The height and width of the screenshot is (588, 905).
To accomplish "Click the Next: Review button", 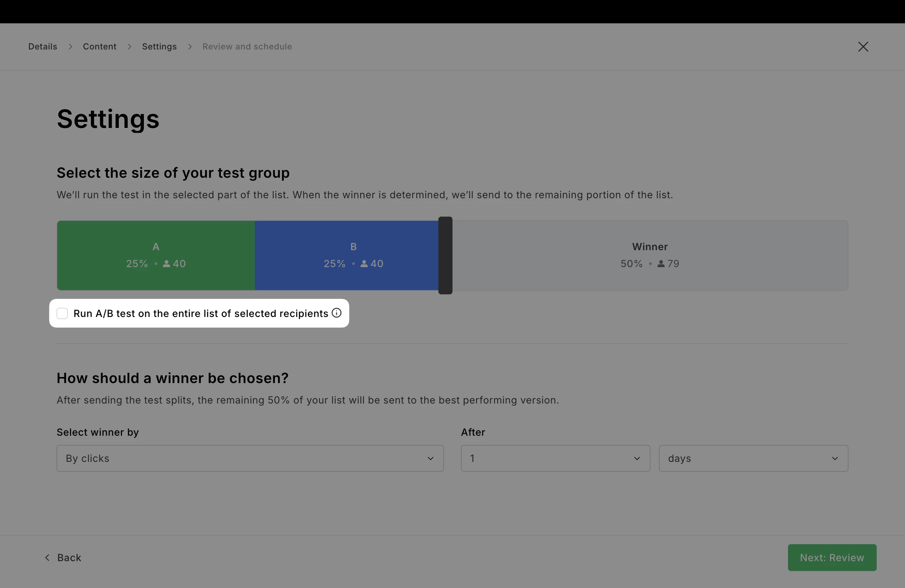I will [831, 557].
